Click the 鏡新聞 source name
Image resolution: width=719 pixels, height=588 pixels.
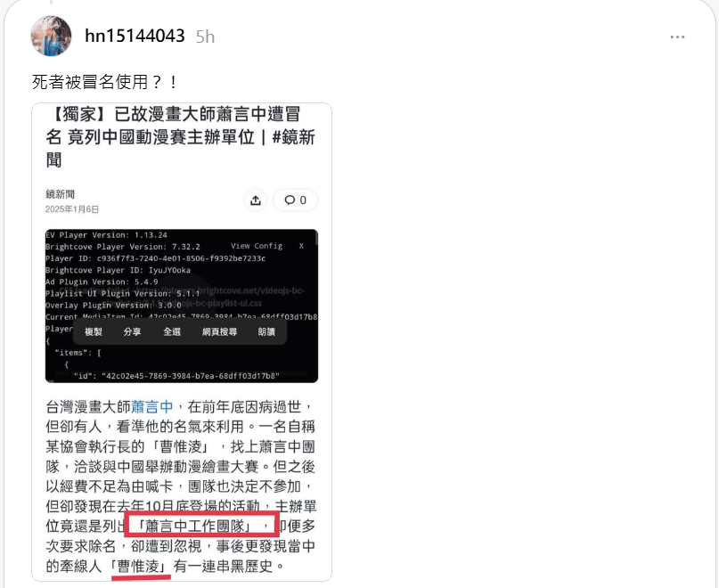(60, 194)
